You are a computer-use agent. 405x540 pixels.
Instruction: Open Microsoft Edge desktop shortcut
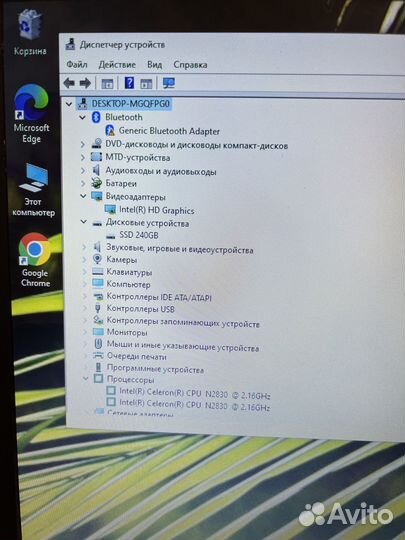[x=31, y=114]
